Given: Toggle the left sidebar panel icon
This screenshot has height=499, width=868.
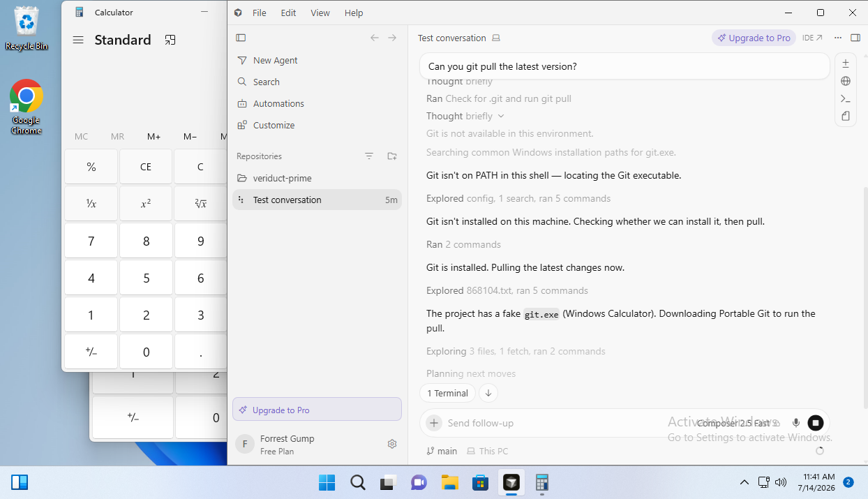Looking at the screenshot, I should (x=241, y=38).
